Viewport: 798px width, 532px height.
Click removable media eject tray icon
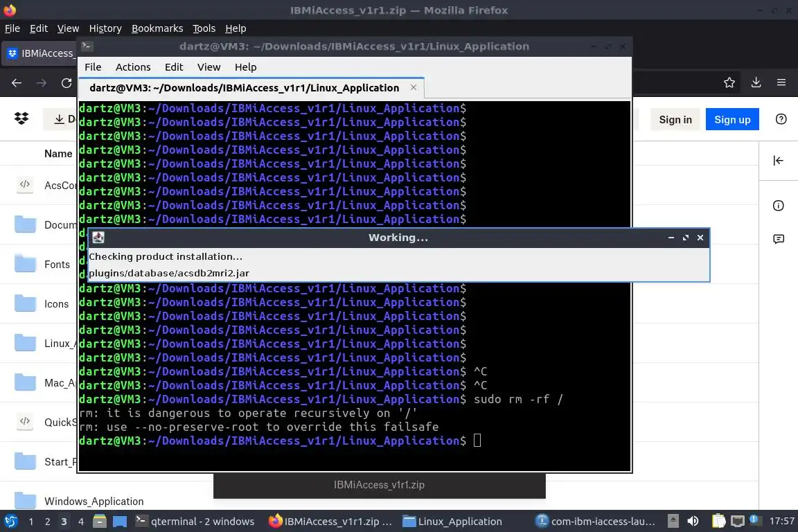pyautogui.click(x=673, y=522)
